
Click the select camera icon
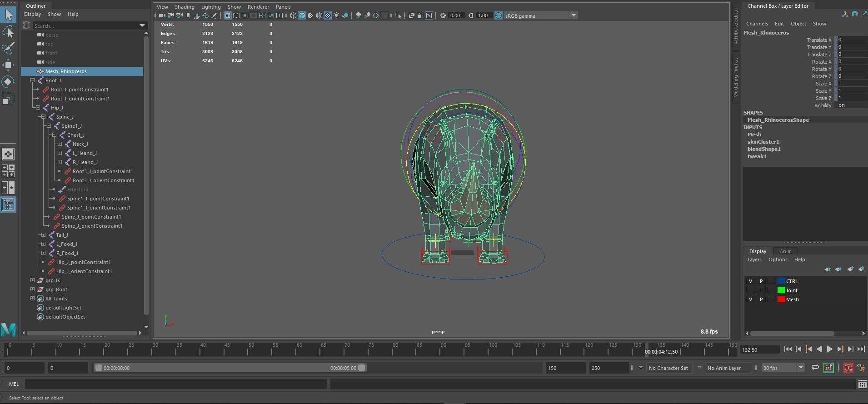pyautogui.click(x=162, y=15)
